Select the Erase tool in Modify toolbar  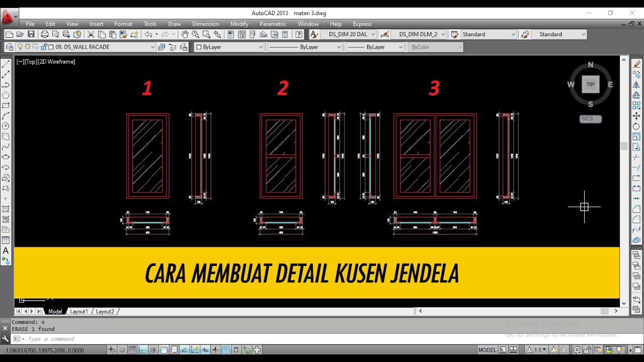636,64
